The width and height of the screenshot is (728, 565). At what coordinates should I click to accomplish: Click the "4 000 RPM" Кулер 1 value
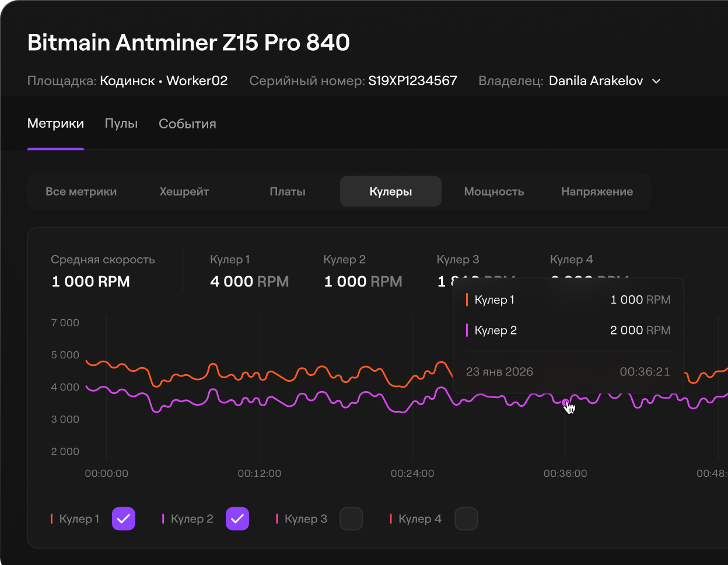pyautogui.click(x=250, y=282)
